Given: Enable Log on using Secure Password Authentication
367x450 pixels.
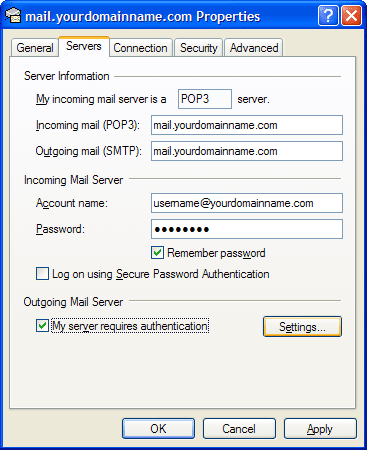Looking at the screenshot, I should point(42,274).
